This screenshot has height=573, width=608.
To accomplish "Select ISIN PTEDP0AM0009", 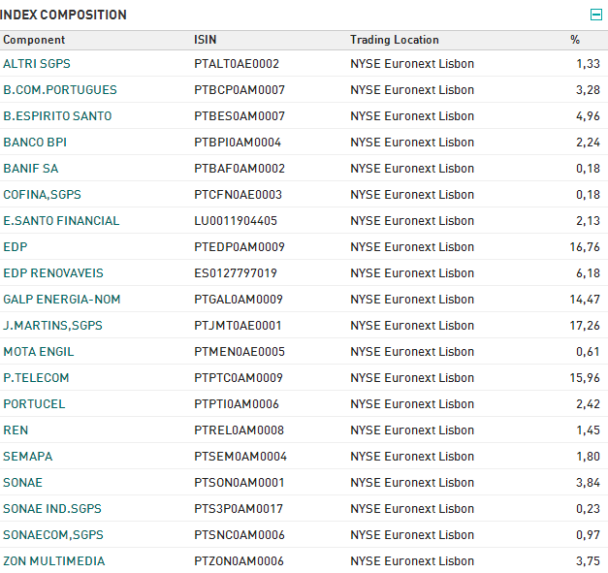I will (x=240, y=247).
